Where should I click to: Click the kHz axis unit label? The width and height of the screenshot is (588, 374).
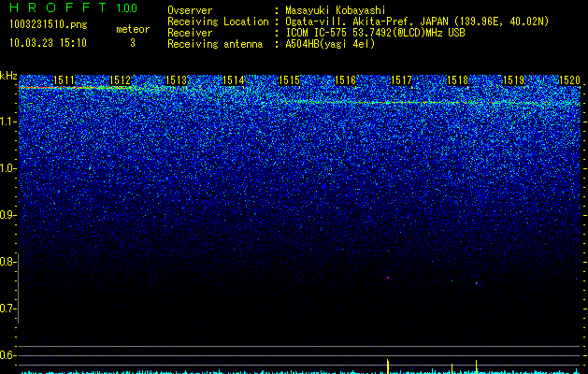pos(8,76)
